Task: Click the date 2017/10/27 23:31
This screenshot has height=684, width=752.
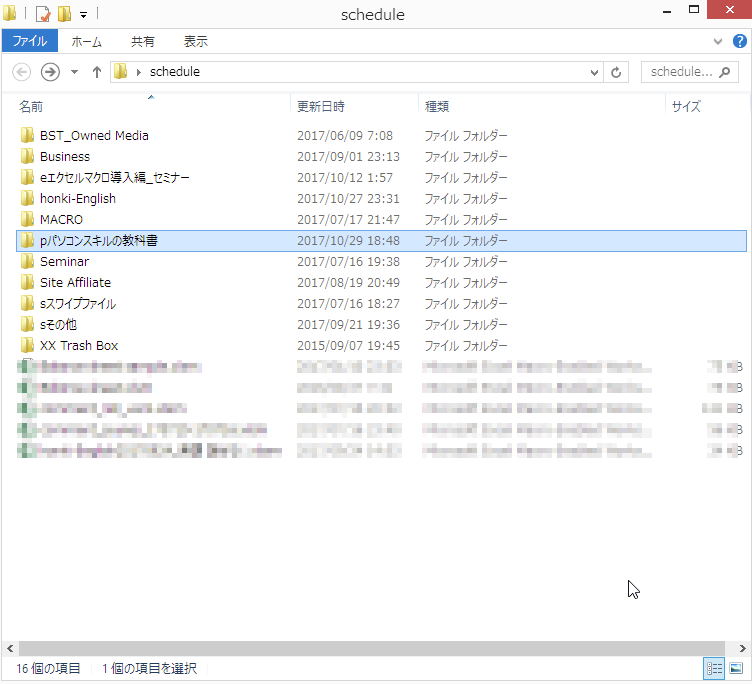Action: click(348, 199)
